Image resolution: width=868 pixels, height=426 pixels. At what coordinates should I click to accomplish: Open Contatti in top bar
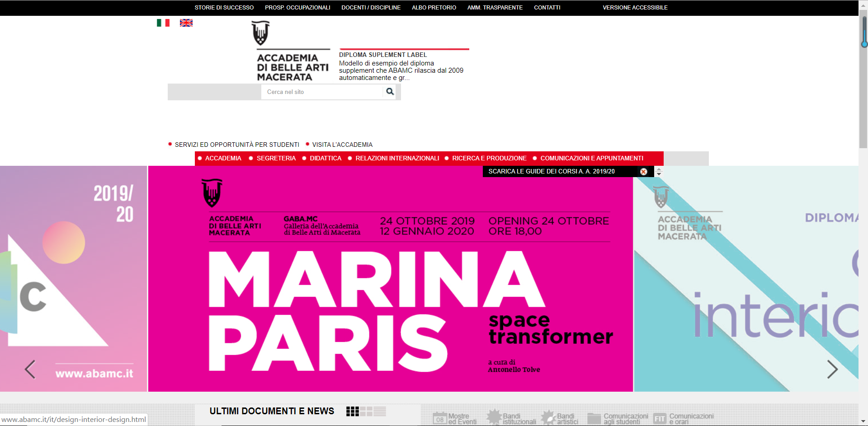tap(547, 8)
